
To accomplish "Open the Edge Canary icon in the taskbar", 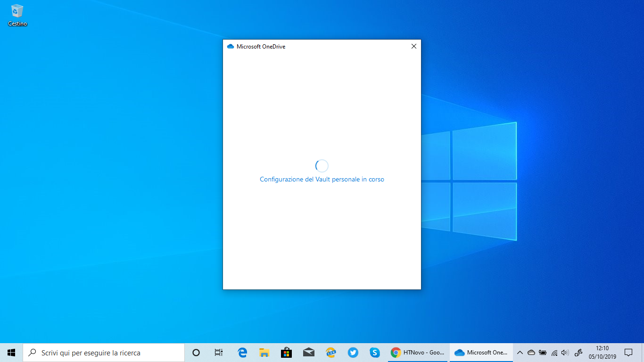I will tap(331, 353).
